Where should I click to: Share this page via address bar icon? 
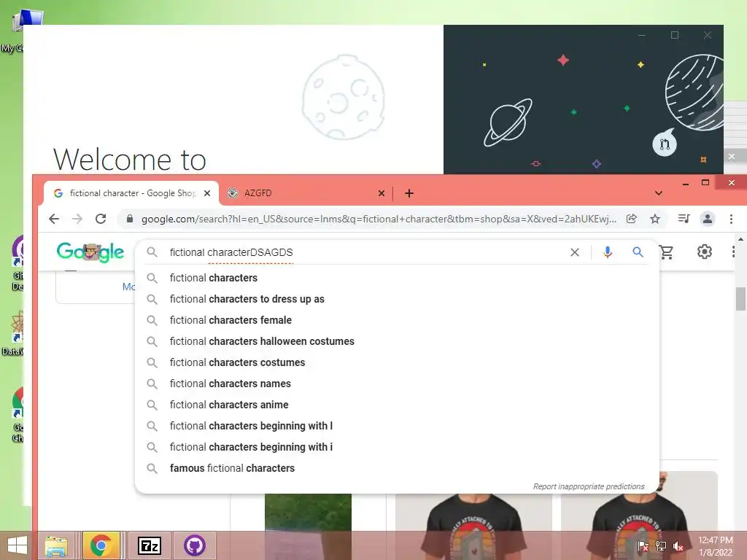[631, 219]
